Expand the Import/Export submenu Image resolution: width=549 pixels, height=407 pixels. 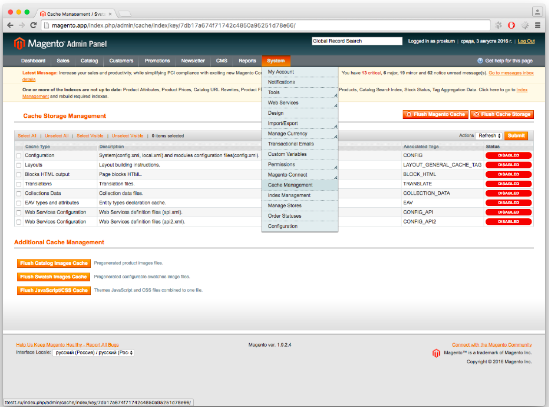[x=300, y=123]
